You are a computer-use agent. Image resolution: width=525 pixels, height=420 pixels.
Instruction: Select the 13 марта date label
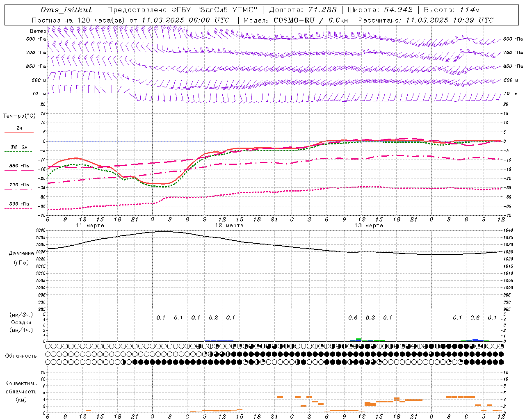pos(369,226)
